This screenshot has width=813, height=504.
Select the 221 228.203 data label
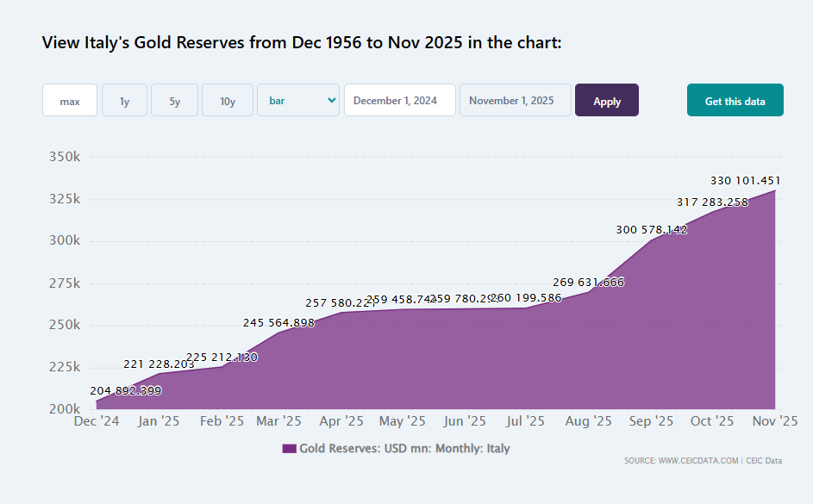(x=159, y=364)
